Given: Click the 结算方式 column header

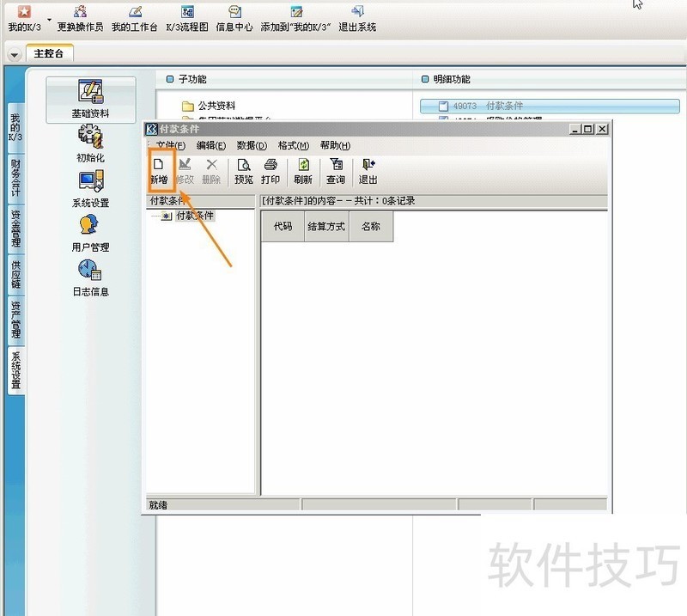Looking at the screenshot, I should (x=325, y=228).
